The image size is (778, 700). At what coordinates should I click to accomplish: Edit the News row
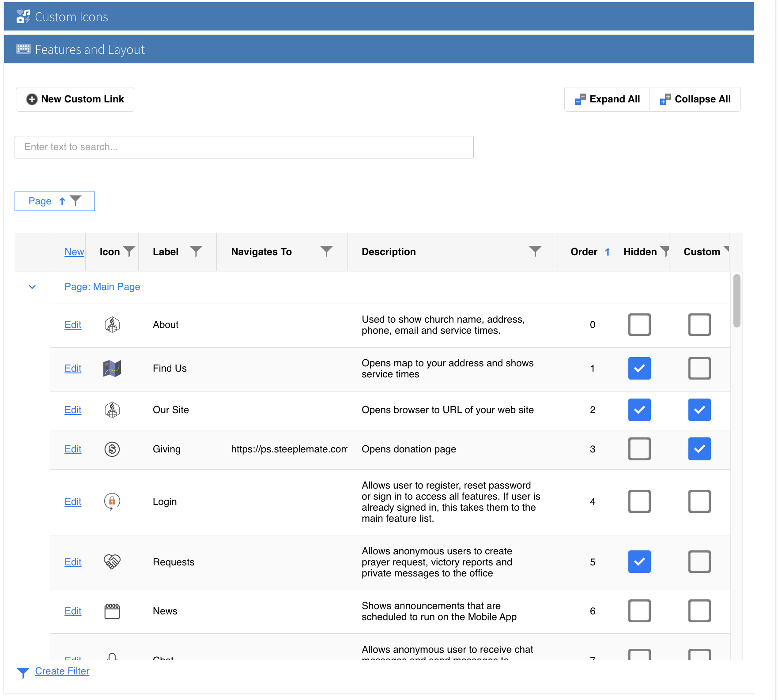(x=73, y=611)
